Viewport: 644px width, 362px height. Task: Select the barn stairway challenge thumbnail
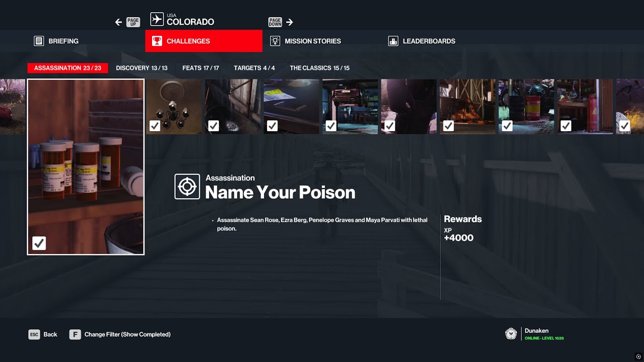(x=232, y=107)
